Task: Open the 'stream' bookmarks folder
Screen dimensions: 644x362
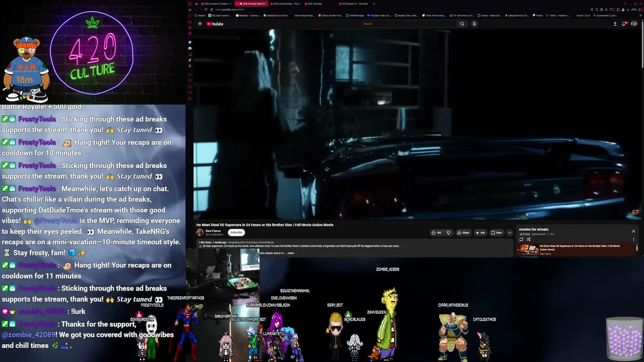Action: pos(201,16)
